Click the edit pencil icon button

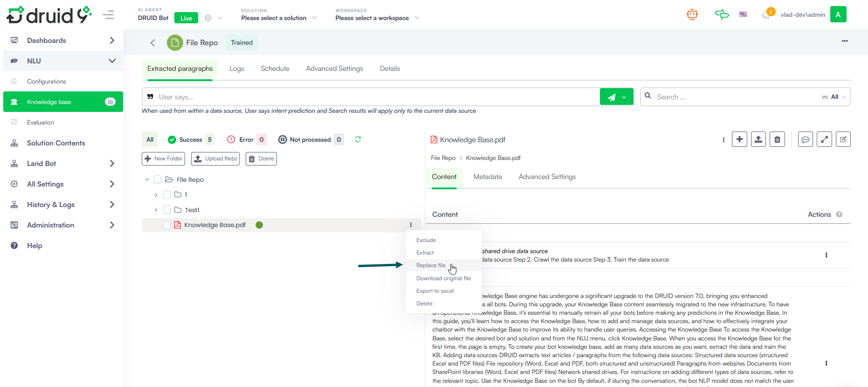click(843, 139)
